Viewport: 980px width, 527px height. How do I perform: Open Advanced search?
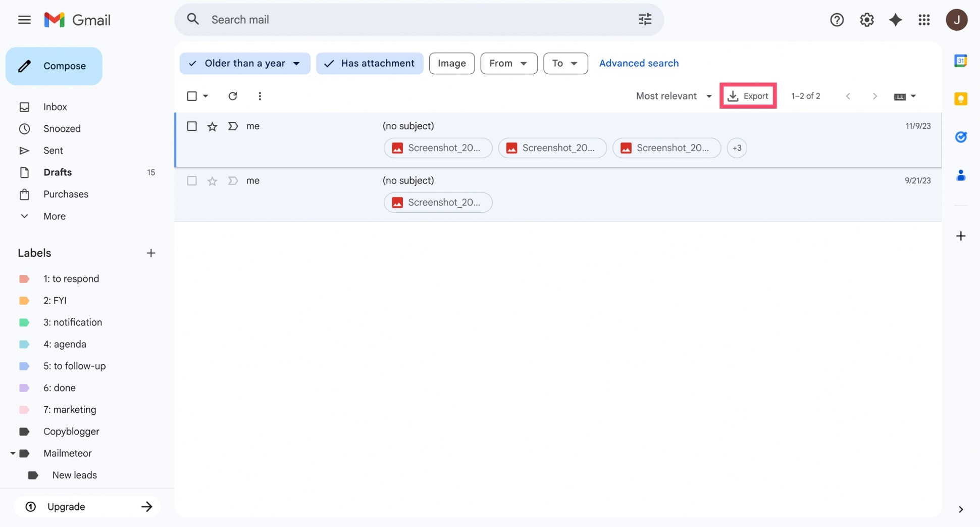click(639, 63)
